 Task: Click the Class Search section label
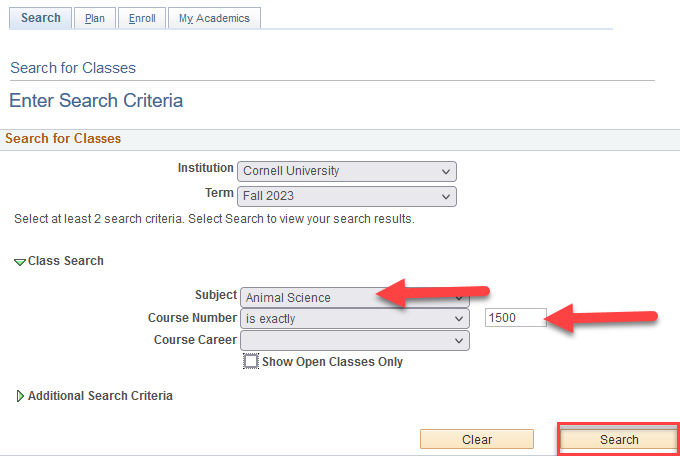(66, 261)
